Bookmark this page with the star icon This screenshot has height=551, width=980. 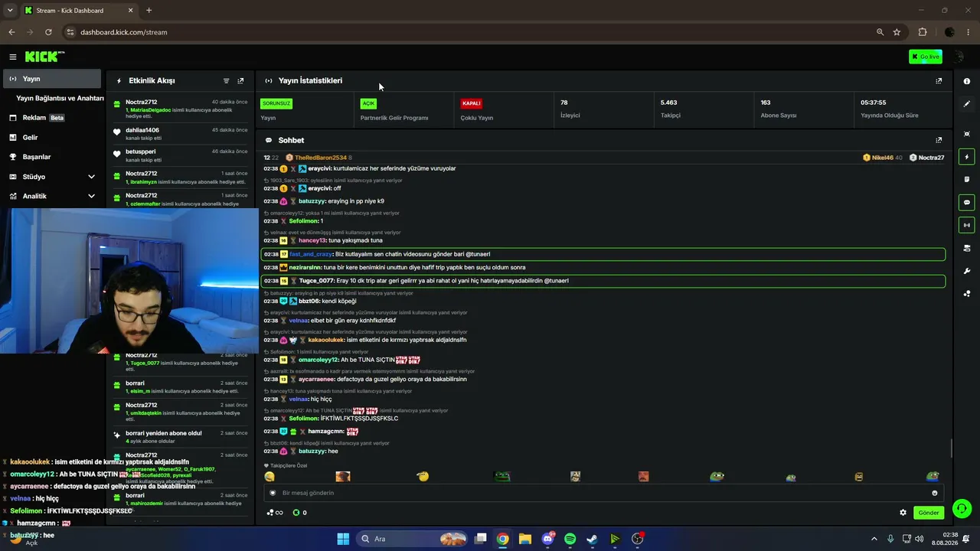[897, 32]
